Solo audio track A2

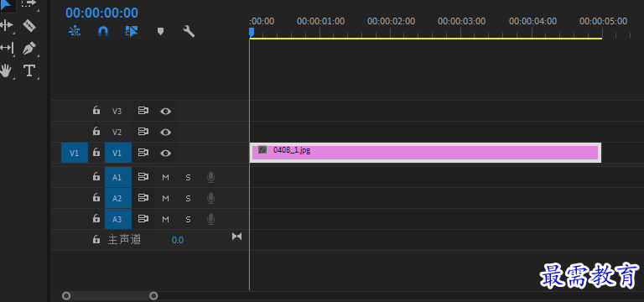pyautogui.click(x=188, y=199)
